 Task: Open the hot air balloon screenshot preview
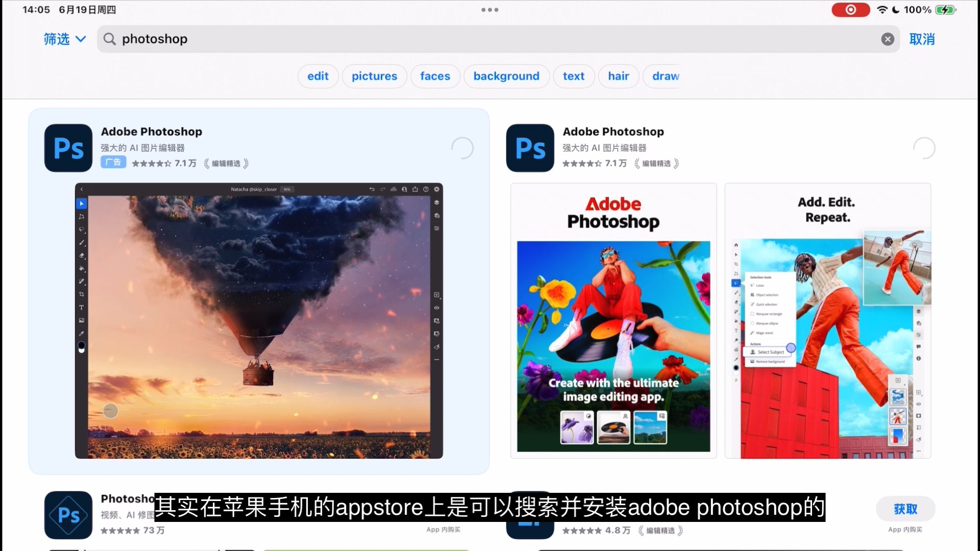click(x=259, y=320)
